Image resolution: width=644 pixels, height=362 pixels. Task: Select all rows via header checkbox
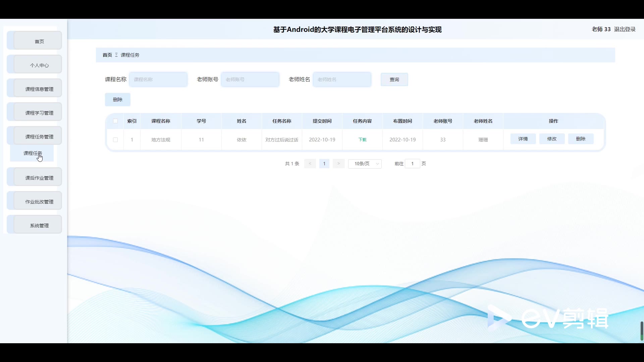115,121
